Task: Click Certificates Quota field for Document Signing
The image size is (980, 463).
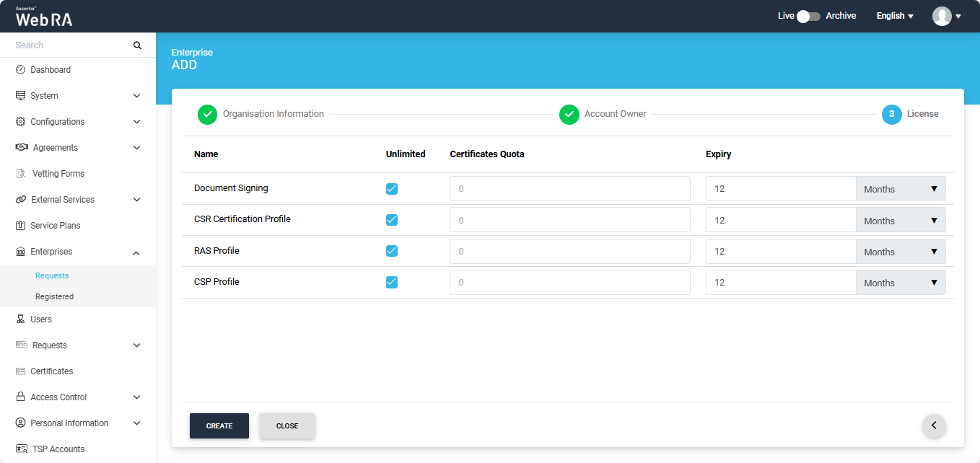Action: (570, 189)
